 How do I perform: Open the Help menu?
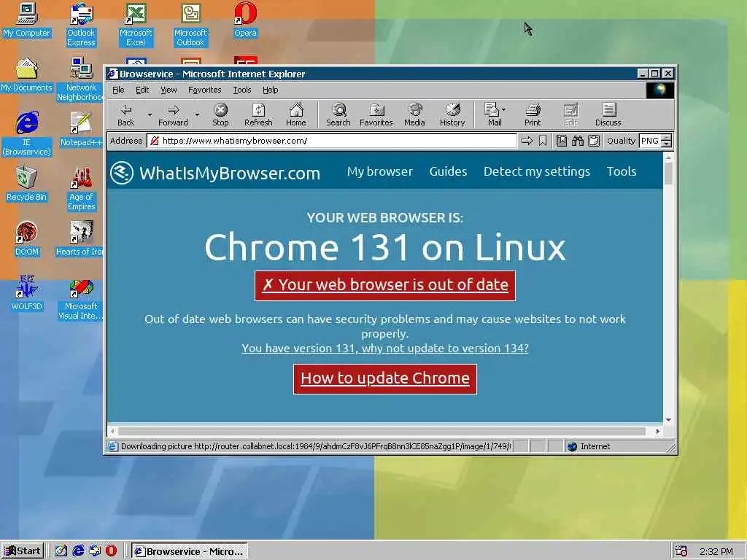coord(270,90)
